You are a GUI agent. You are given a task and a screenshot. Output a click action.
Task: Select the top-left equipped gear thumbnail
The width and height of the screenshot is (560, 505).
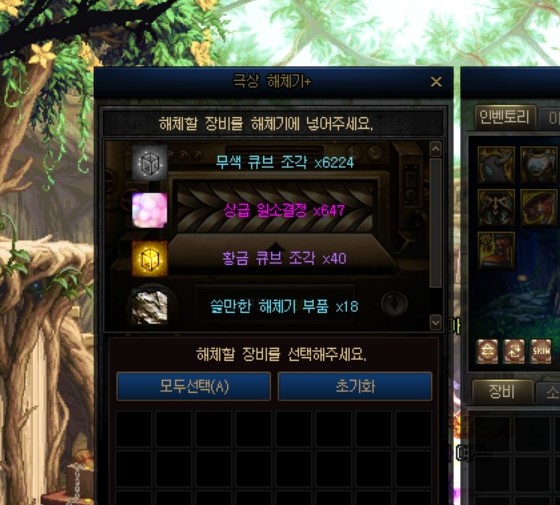click(496, 165)
